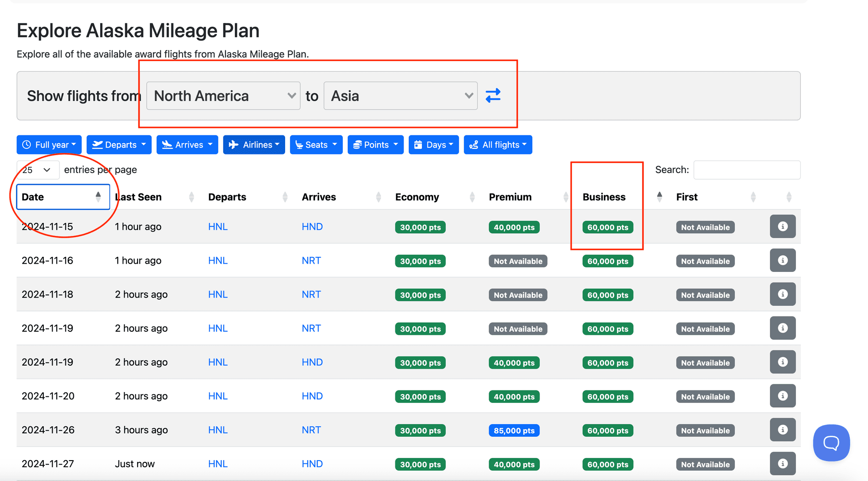Sort by First column arrows
The height and width of the screenshot is (481, 868).
pos(753,197)
